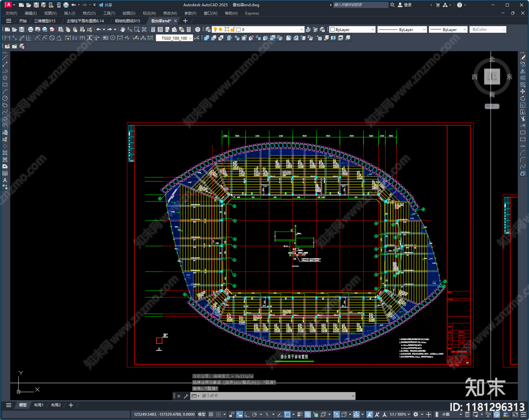Select the Move tool in modify toolbar
This screenshot has height=420, width=529.
(523, 91)
